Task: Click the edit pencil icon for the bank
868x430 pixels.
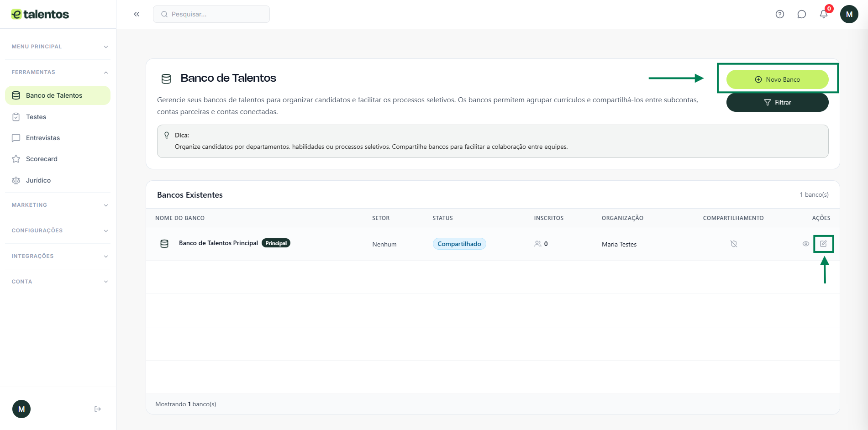Action: pos(823,244)
